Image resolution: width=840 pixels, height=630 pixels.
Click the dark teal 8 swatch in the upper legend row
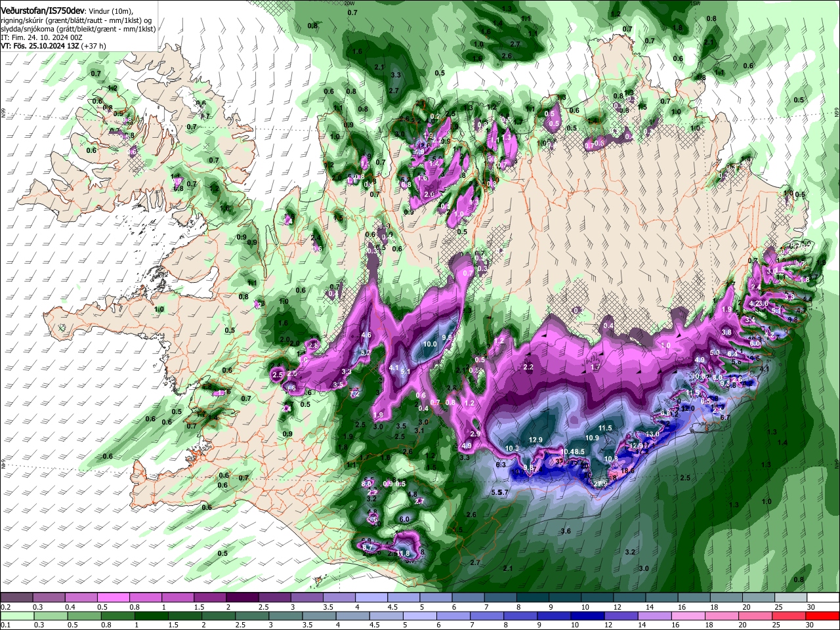pos(532,598)
